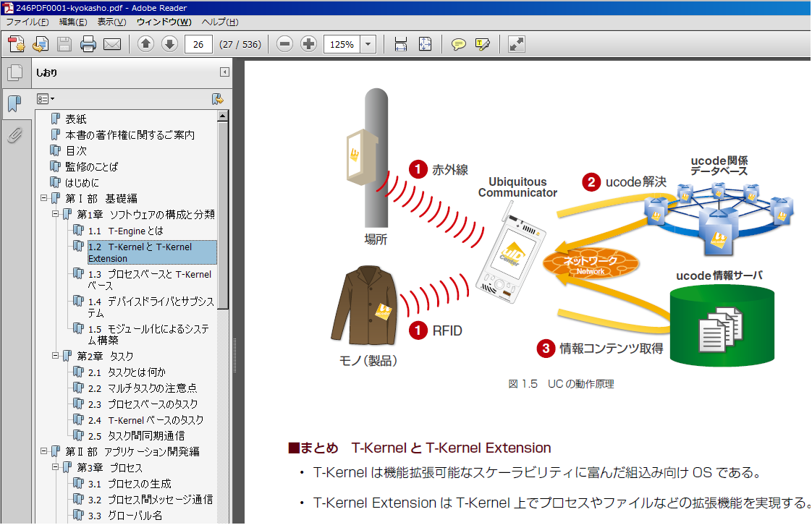Screen dimensions: 812x525
Task: Collapse 第1章 ソフトウェアの構成と分類 node
Action: tap(56, 214)
